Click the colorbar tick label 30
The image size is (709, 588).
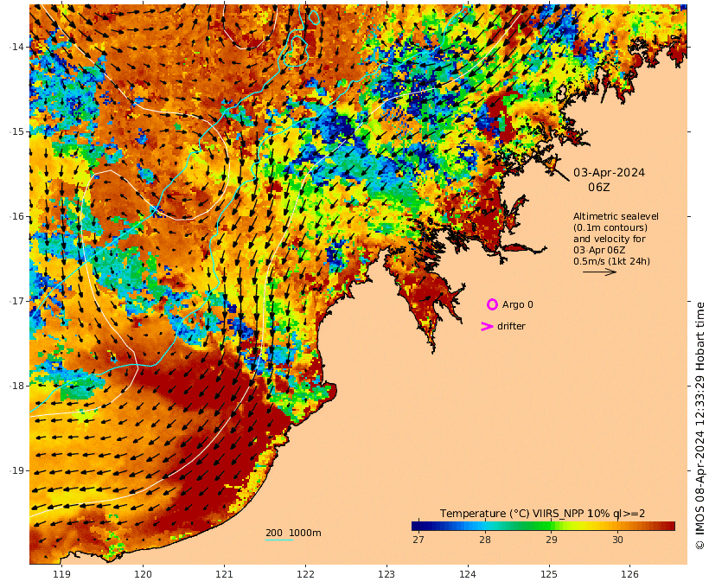(617, 540)
